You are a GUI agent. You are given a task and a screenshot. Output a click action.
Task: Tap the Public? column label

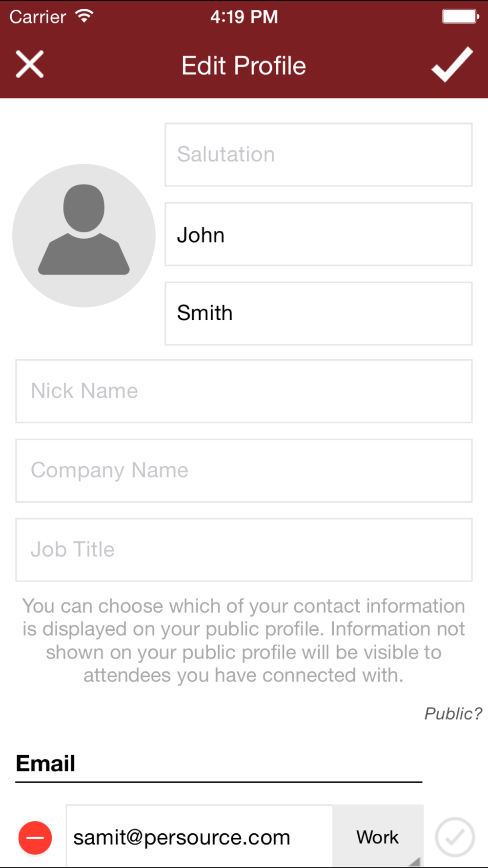[x=453, y=714]
